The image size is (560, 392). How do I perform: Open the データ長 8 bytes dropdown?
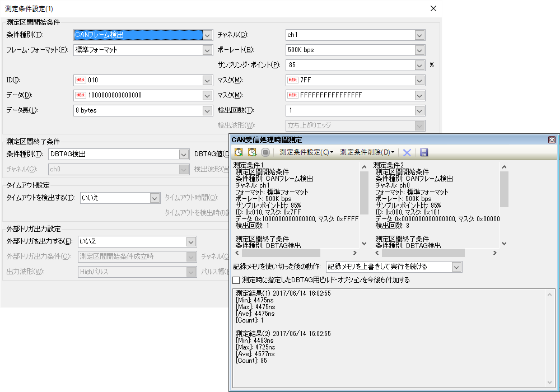click(207, 110)
